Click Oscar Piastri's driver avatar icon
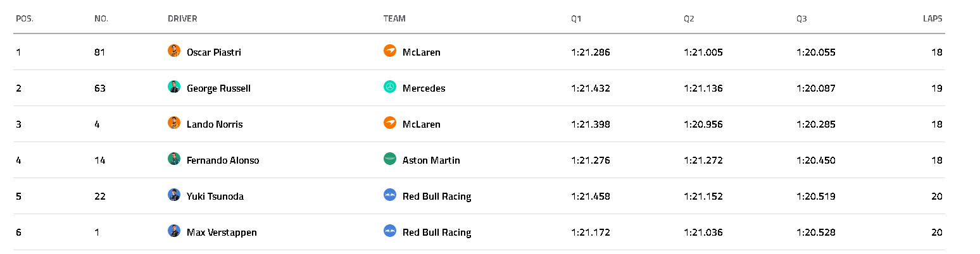Viewport: 980px width, 254px height. 174,51
